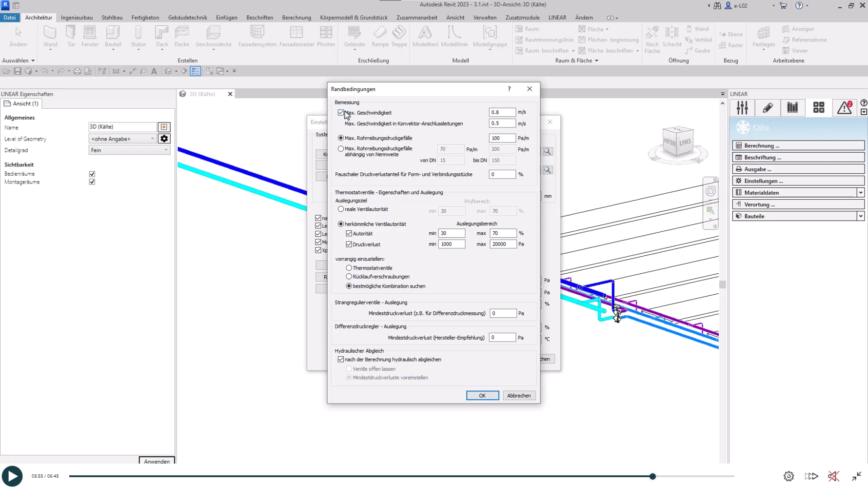Click Max. Rohrreibungsdruckgefälle value field
Screen dimensions: 868x488
pos(502,138)
